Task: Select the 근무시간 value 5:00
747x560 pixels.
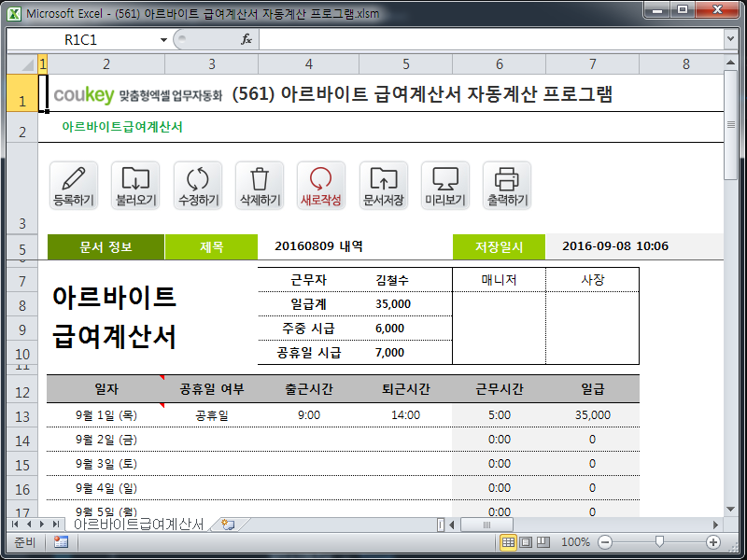Action: tap(499, 415)
